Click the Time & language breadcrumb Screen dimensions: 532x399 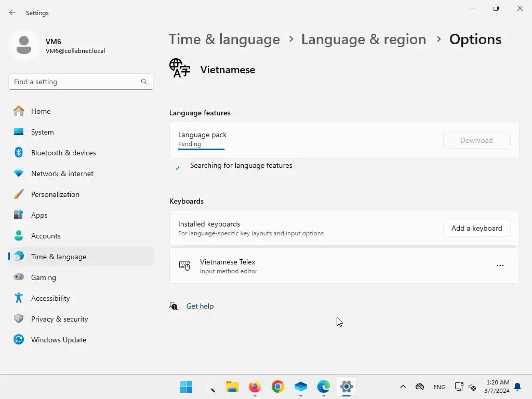coord(224,39)
